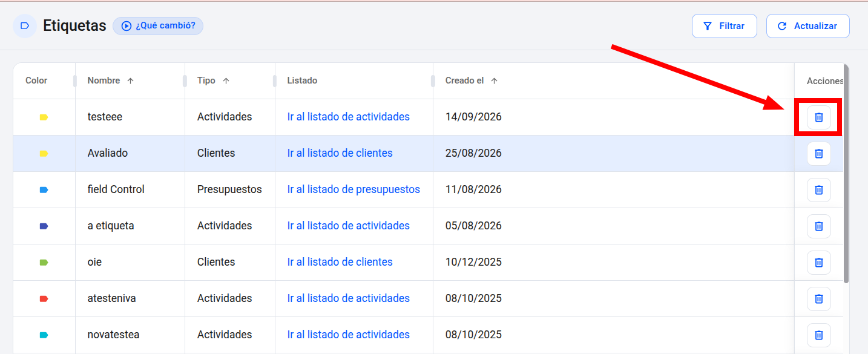Open activities listing link for testeee
Viewport: 868px width, 354px height.
tap(348, 117)
